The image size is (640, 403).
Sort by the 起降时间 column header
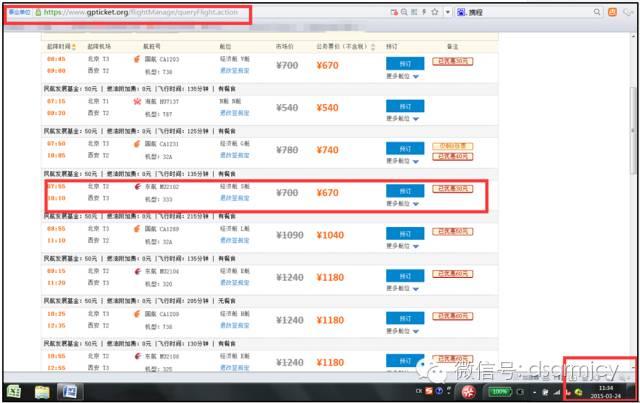pyautogui.click(x=60, y=46)
